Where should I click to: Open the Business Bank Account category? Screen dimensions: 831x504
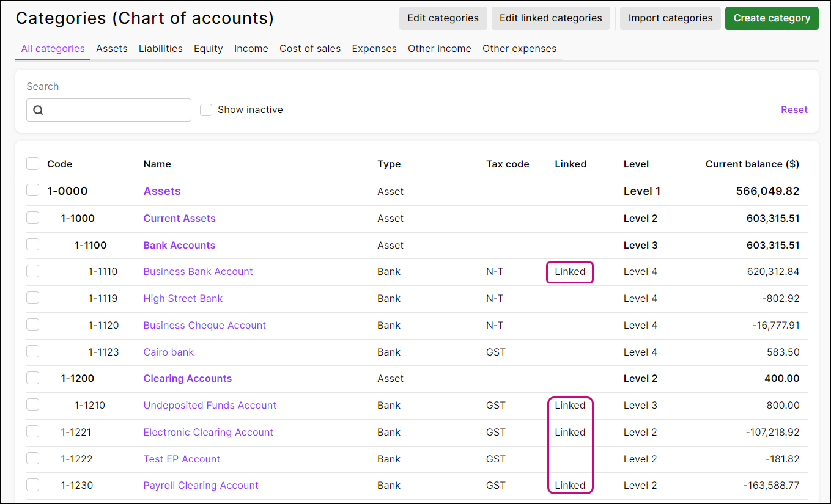coord(198,271)
